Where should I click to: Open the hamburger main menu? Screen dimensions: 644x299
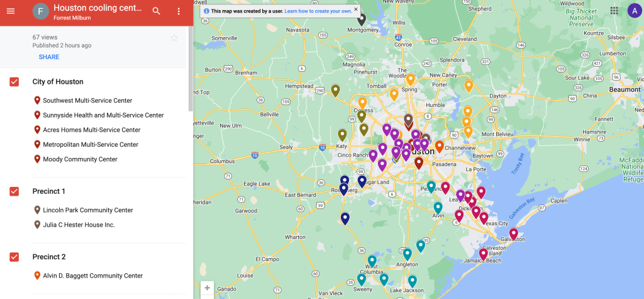11,11
